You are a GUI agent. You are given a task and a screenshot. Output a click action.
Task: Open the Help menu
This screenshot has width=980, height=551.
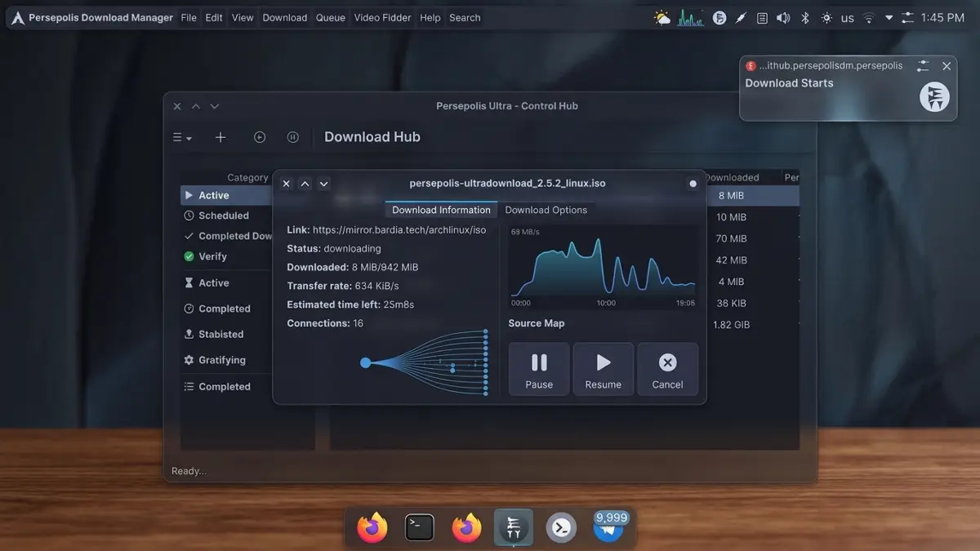click(x=430, y=17)
